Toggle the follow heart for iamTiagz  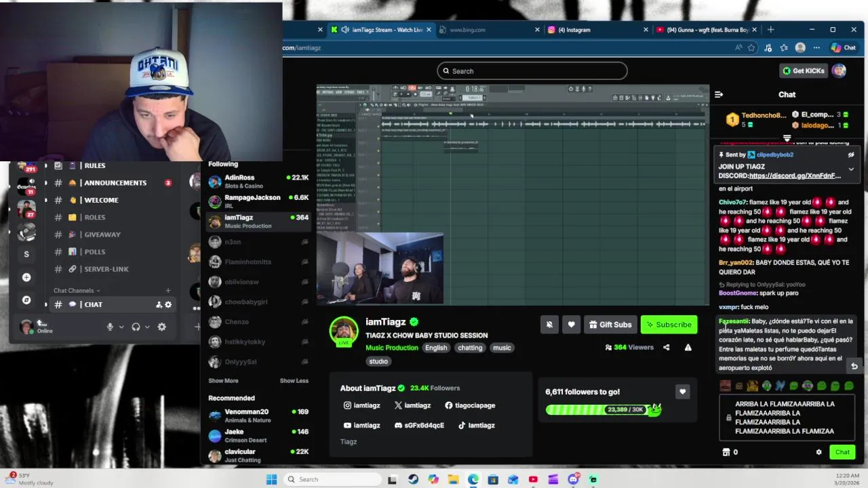[x=572, y=325]
